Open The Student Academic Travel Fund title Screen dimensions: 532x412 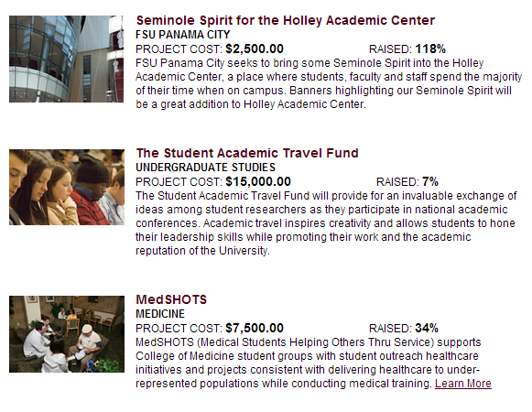tap(247, 153)
